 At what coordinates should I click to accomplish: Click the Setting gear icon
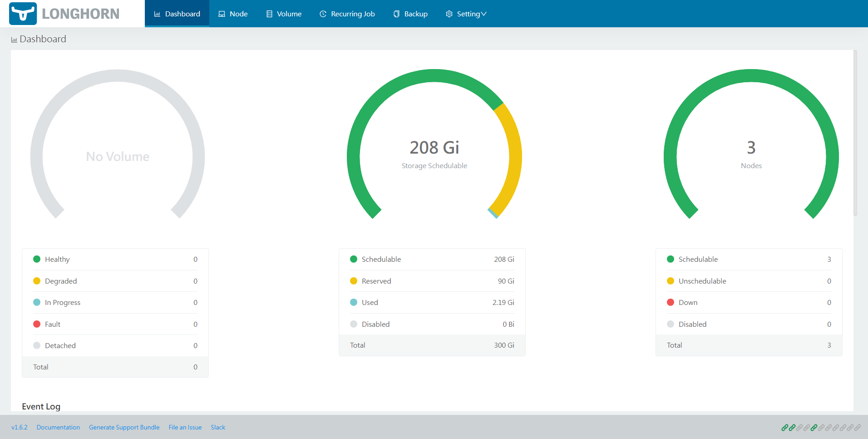point(449,14)
